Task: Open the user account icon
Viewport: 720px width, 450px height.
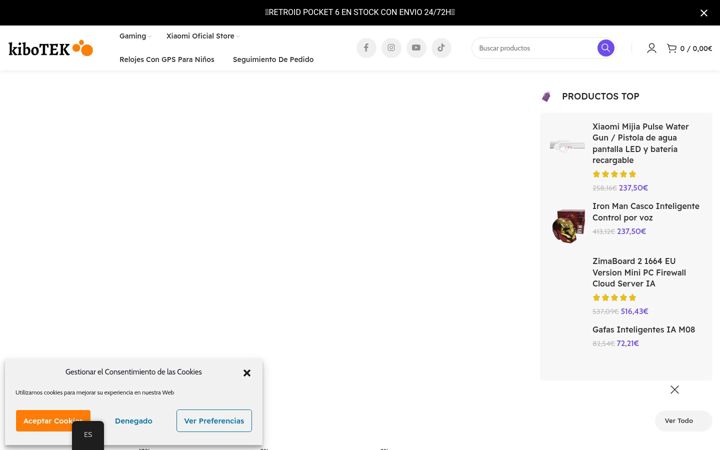Action: tap(651, 48)
